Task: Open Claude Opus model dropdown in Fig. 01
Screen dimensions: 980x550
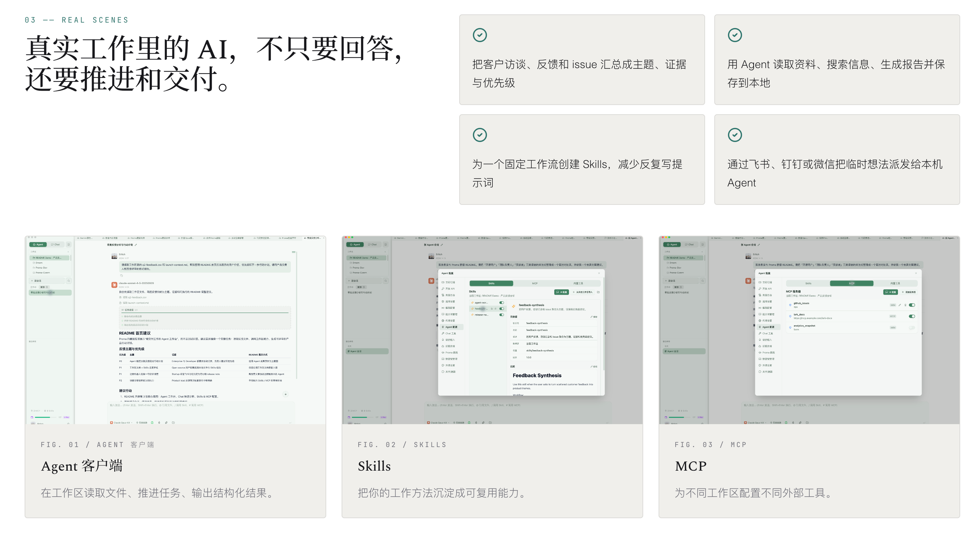Action: (x=121, y=422)
